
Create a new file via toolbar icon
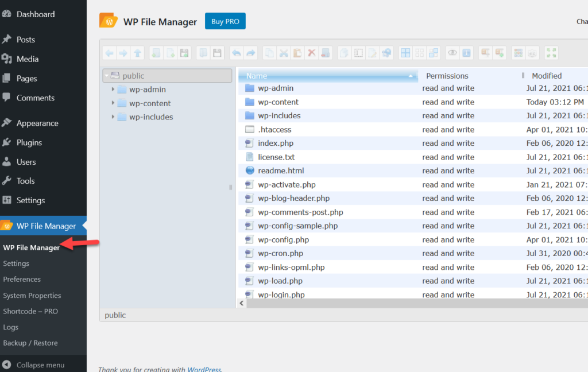pyautogui.click(x=170, y=53)
